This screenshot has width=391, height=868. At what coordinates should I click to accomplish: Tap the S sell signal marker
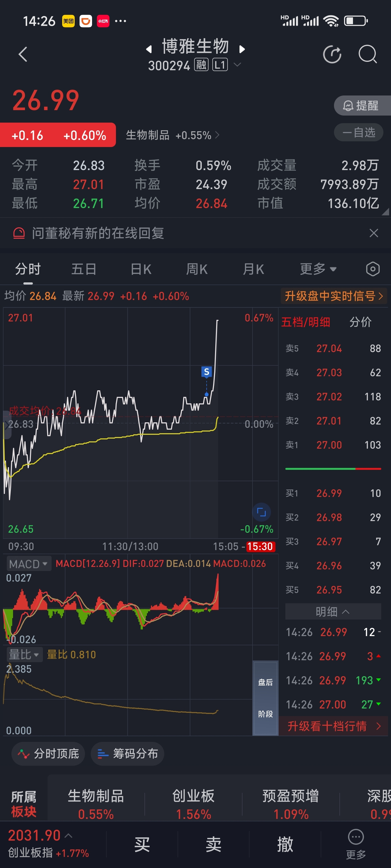(x=206, y=372)
